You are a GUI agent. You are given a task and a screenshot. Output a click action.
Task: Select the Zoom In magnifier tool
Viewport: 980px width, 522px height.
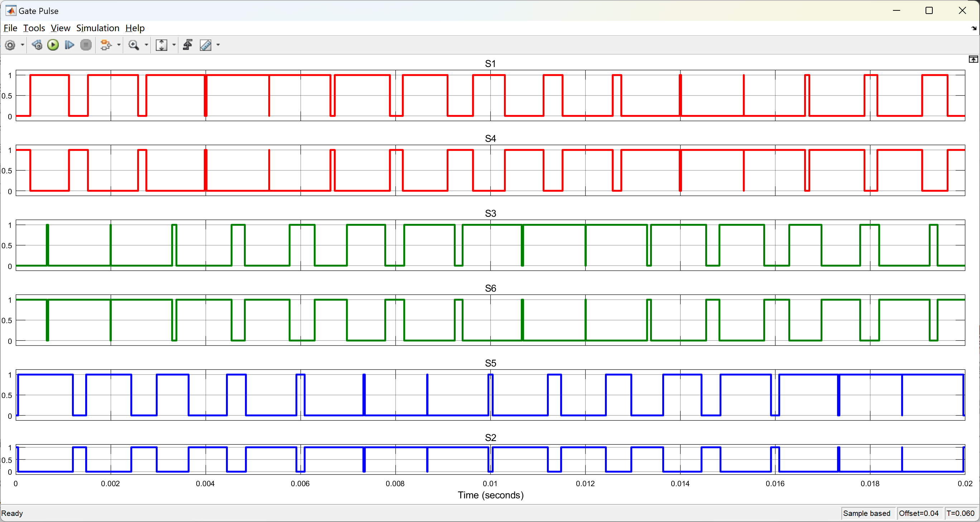click(133, 45)
